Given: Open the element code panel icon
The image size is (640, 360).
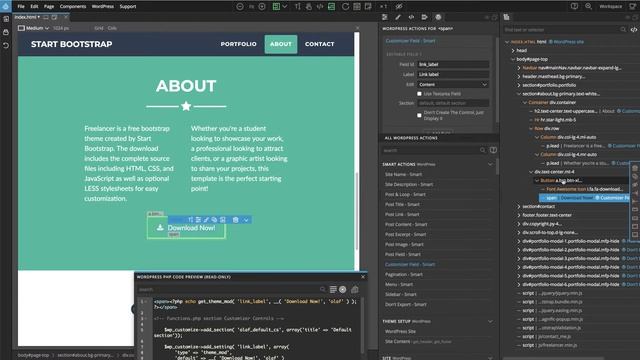Looking at the screenshot, I should (411, 17).
